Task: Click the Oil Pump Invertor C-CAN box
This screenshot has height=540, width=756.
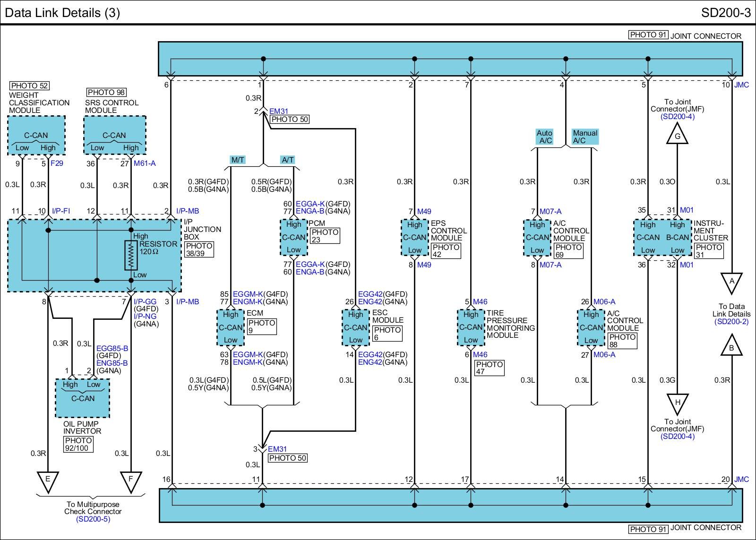Action: click(x=83, y=398)
